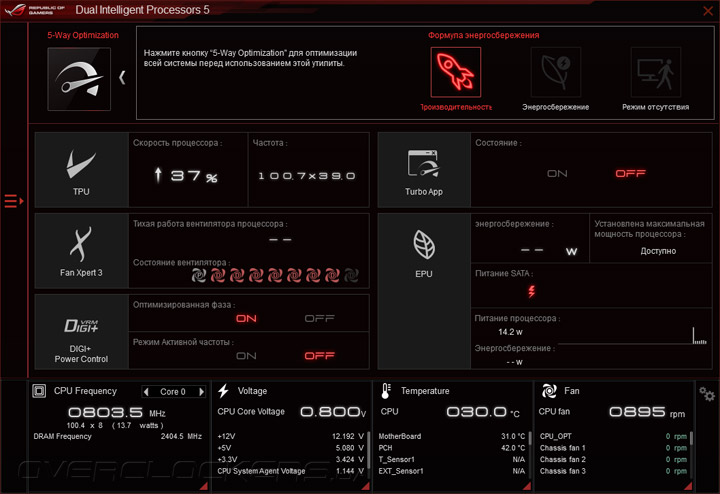
Task: Open the Fan Xpert 3 panel
Action: [x=82, y=251]
